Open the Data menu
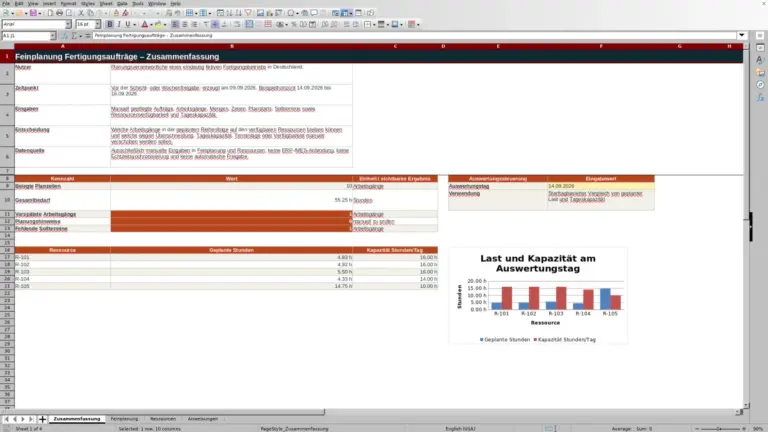Screen dimensions: 768x432 122,3
